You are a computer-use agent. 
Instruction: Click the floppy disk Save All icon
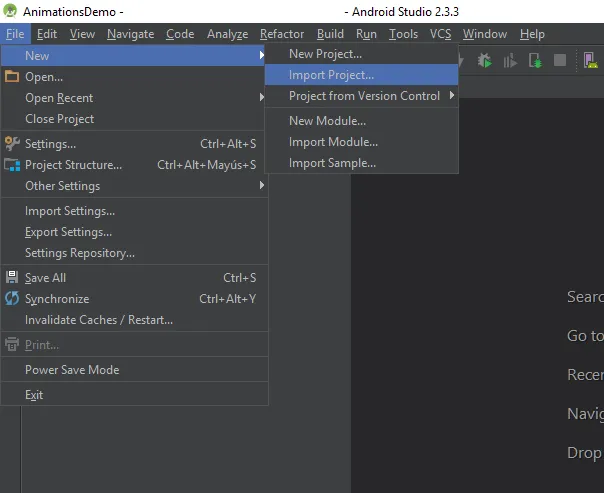pos(12,277)
